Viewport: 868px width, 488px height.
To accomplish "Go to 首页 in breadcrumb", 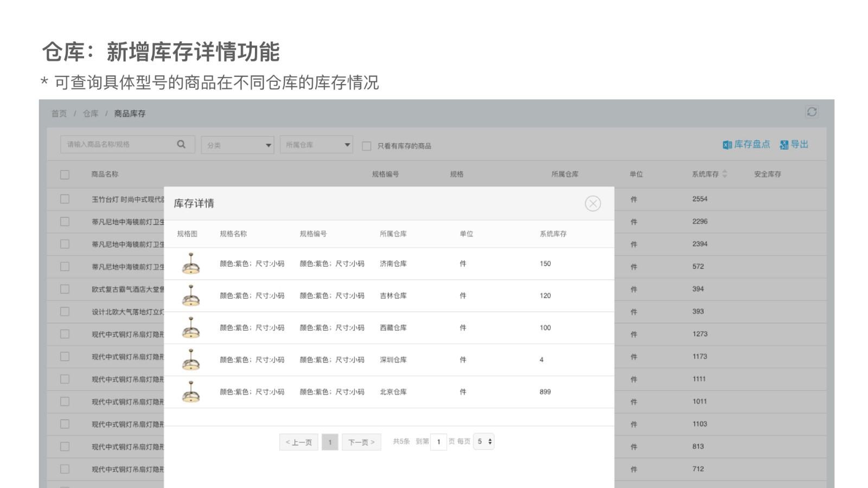I will point(59,113).
